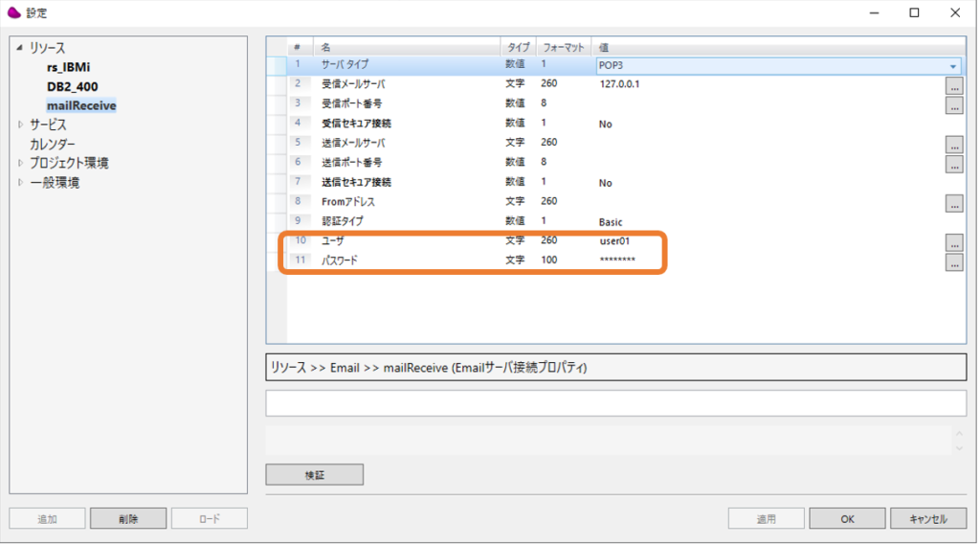
Task: Select the 受信セキュア接続 property name
Action: (356, 124)
